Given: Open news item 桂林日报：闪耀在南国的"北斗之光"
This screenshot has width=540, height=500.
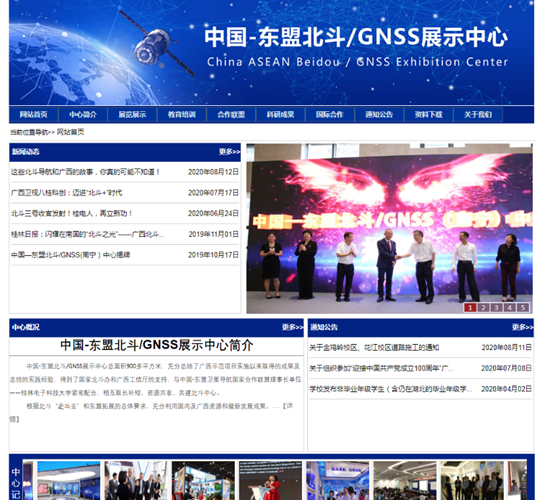Looking at the screenshot, I should [x=88, y=234].
